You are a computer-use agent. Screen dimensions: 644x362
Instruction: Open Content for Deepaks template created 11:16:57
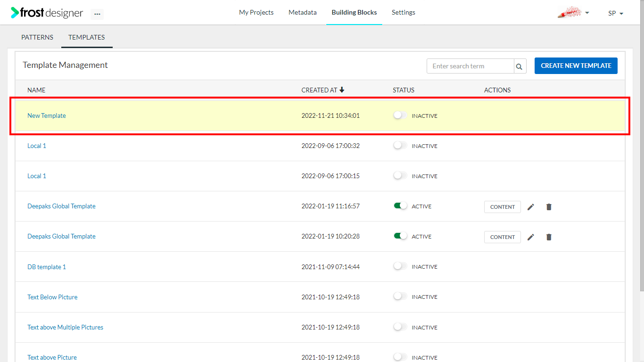503,207
